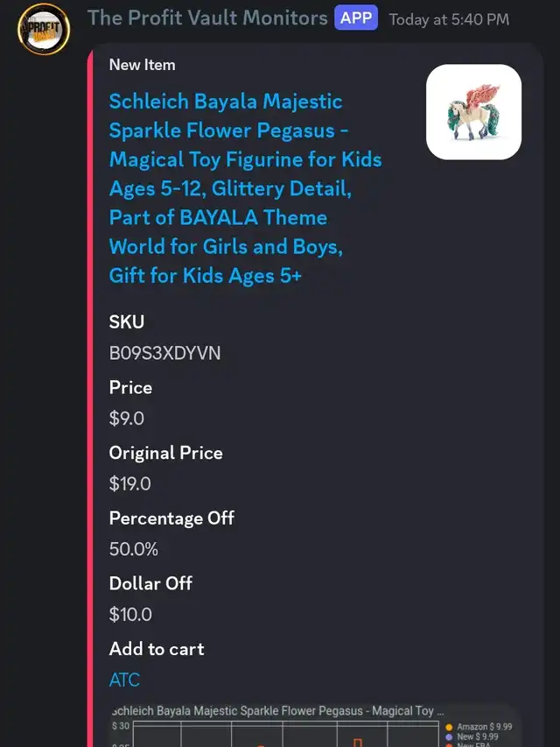Click the New $ 9.99 legend label
This screenshot has height=747, width=560.
point(478,737)
